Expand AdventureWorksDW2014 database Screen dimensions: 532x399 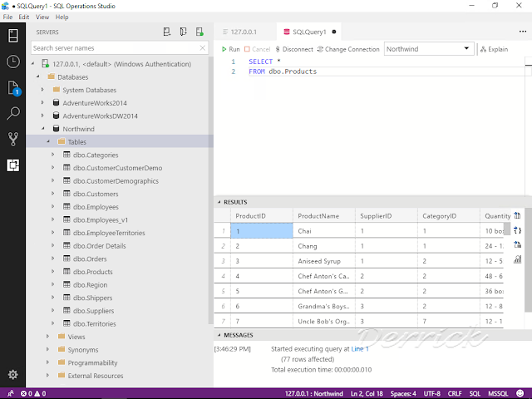point(42,116)
